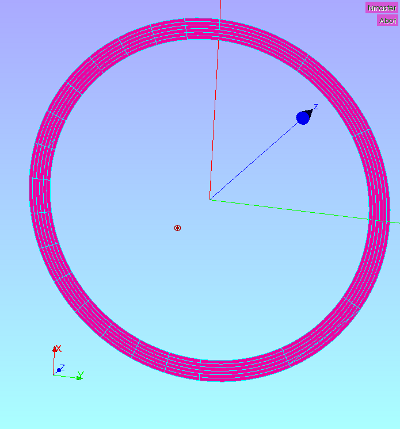Select ring mesh where green axis crosses

point(379,221)
